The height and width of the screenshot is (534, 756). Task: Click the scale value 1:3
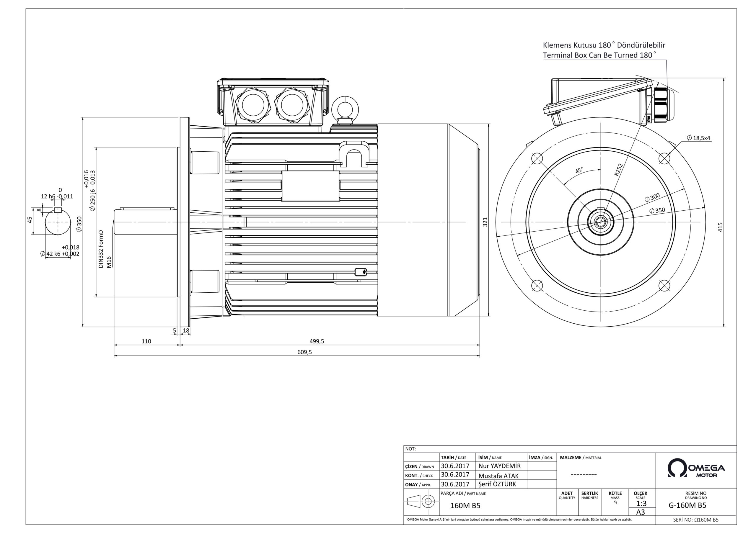[641, 503]
